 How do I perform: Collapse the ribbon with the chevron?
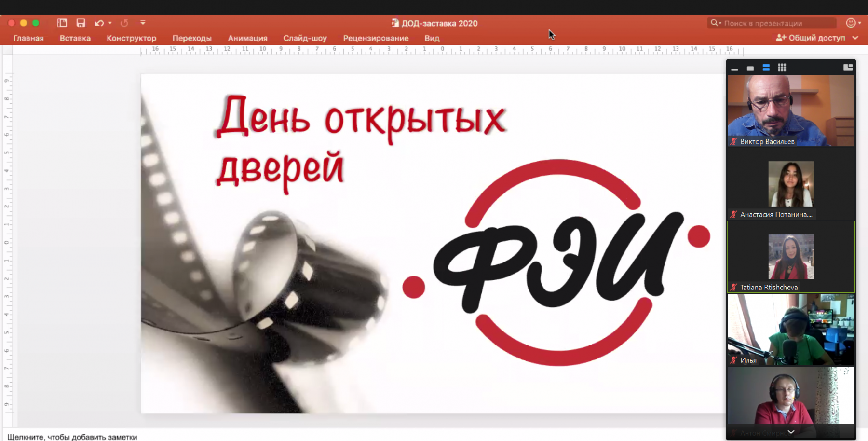tap(855, 38)
